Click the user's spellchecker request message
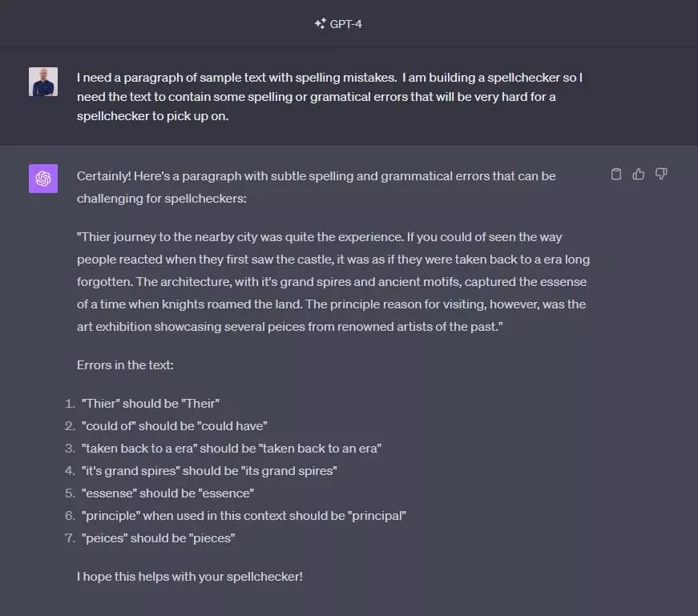The width and height of the screenshot is (698, 616). (x=329, y=96)
